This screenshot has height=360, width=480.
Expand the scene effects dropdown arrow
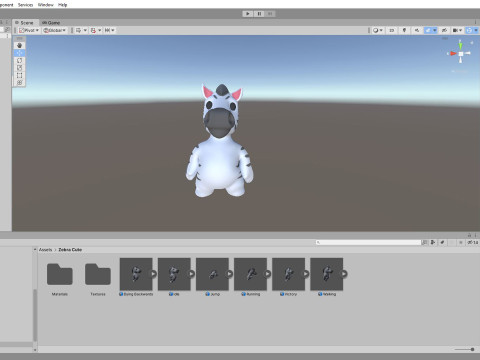435,30
